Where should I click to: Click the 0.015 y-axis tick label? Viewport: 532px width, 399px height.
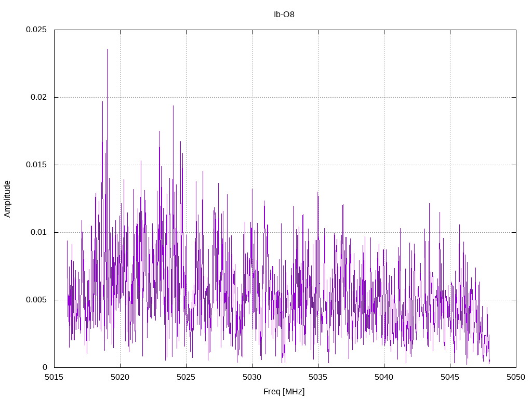pos(36,165)
